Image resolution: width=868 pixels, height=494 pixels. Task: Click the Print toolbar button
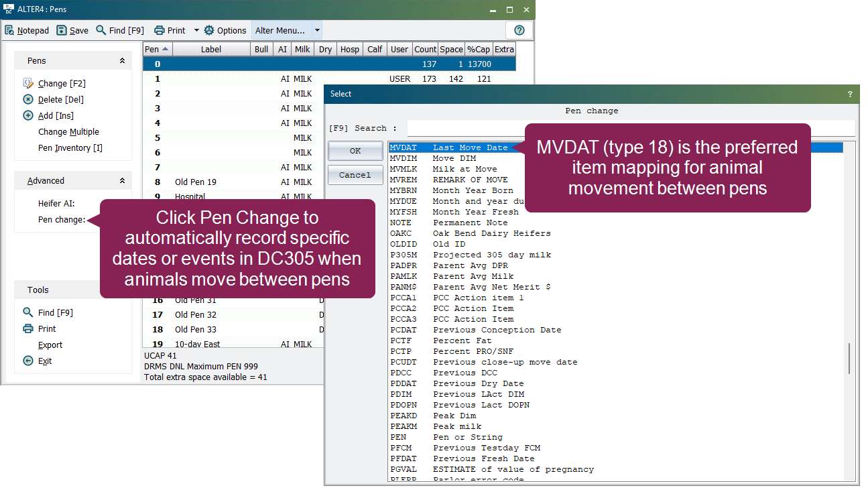click(170, 30)
